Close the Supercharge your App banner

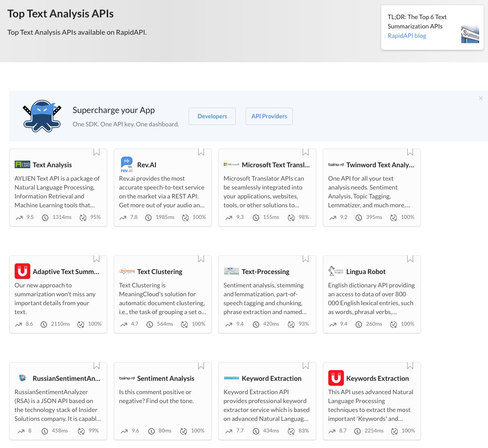click(x=480, y=98)
